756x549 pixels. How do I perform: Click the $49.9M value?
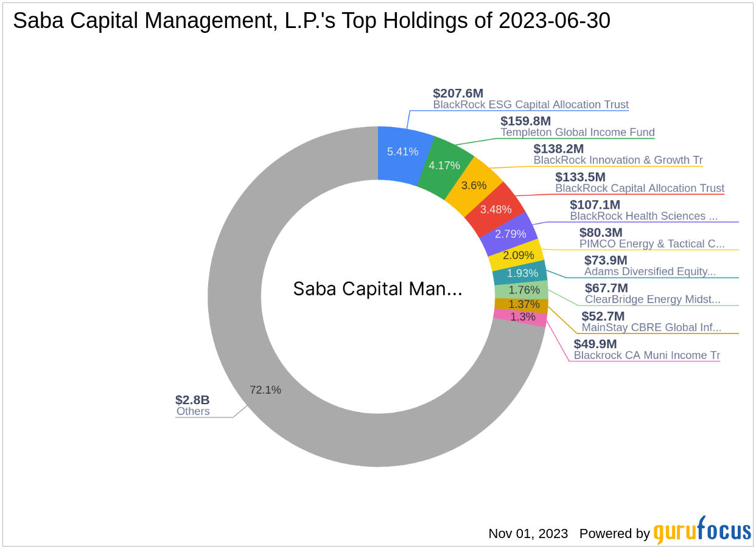point(595,344)
